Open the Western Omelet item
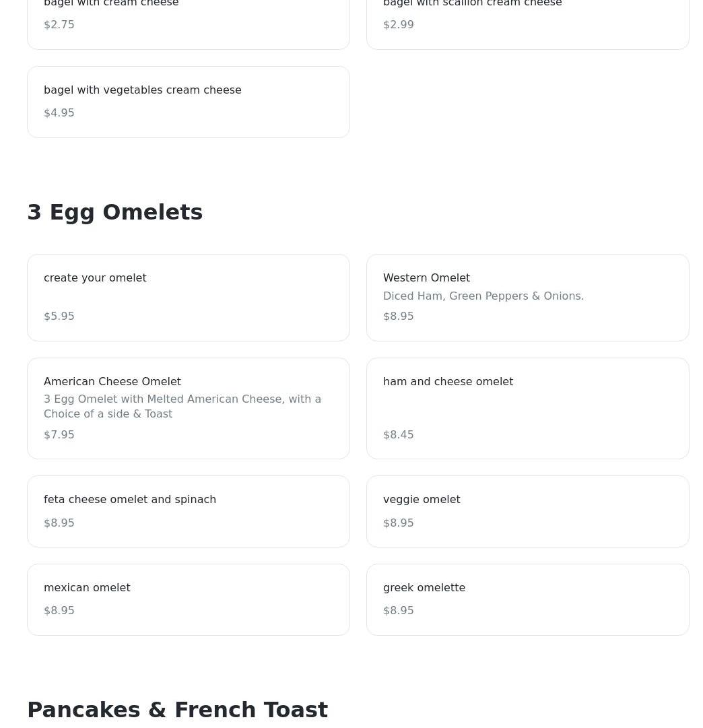The height and width of the screenshot is (728, 703). coord(527,298)
